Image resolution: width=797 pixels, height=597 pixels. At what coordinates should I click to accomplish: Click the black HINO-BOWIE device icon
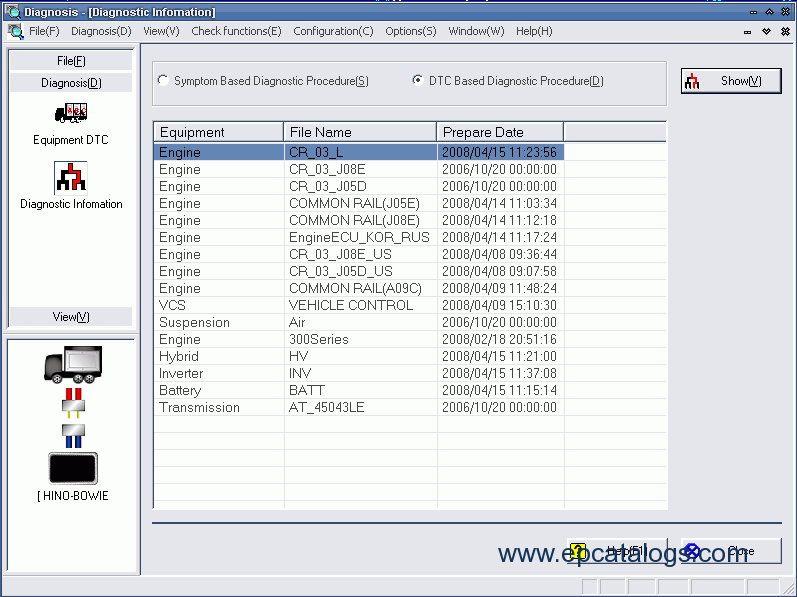[x=72, y=468]
